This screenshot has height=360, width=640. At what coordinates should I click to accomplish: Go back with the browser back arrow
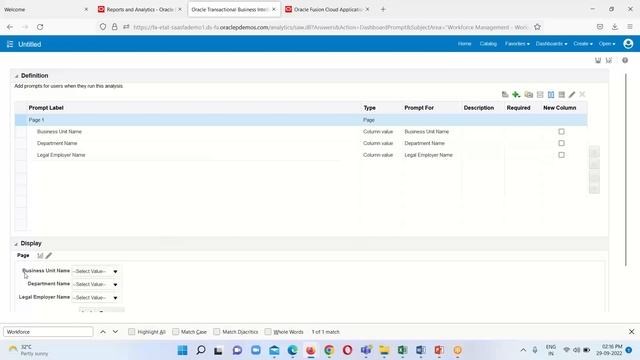click(x=10, y=27)
